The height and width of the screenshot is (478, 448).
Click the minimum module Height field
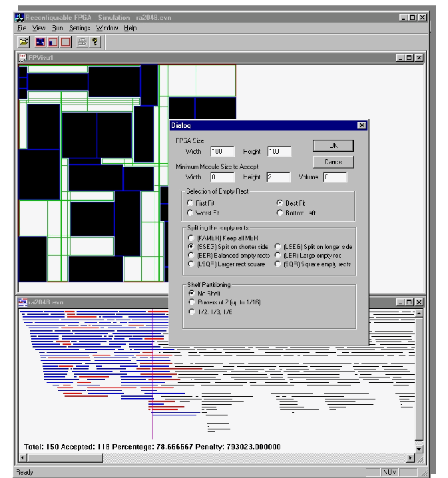[278, 177]
